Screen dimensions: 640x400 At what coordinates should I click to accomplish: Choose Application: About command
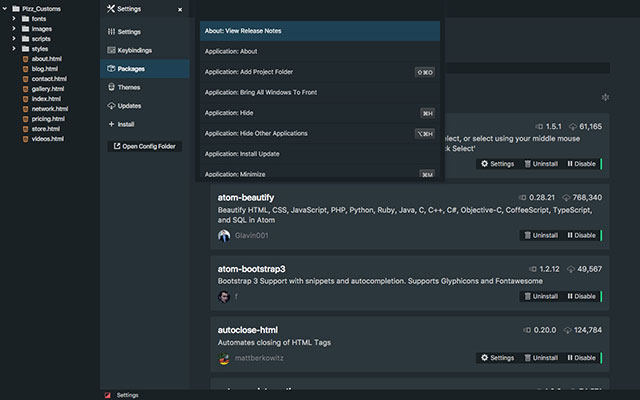tap(320, 51)
